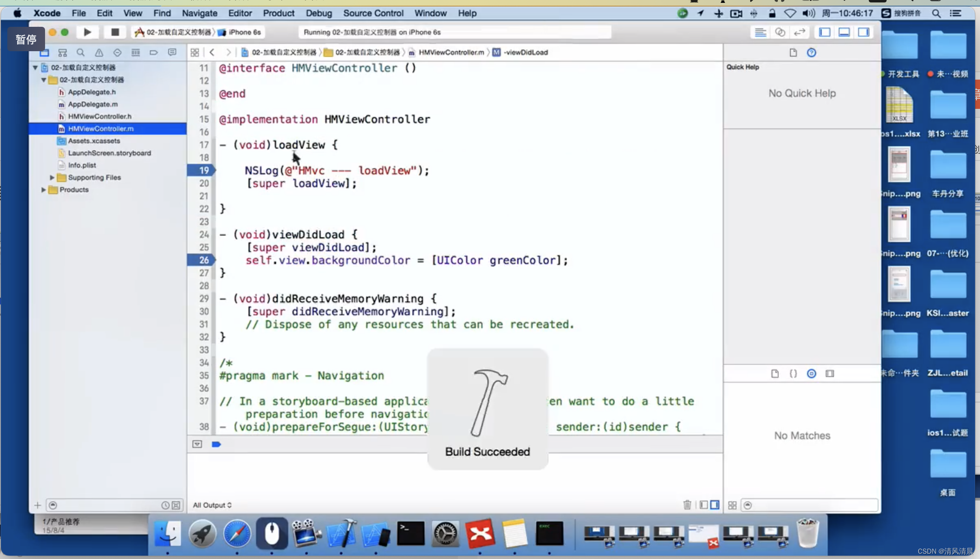
Task: Toggle breakpoint on line 26
Action: click(201, 260)
